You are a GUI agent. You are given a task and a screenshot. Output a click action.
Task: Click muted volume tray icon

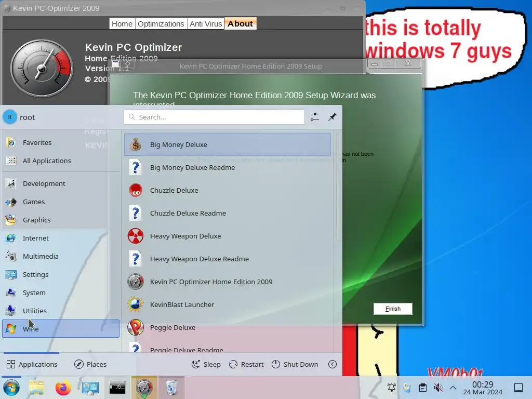[x=438, y=388]
